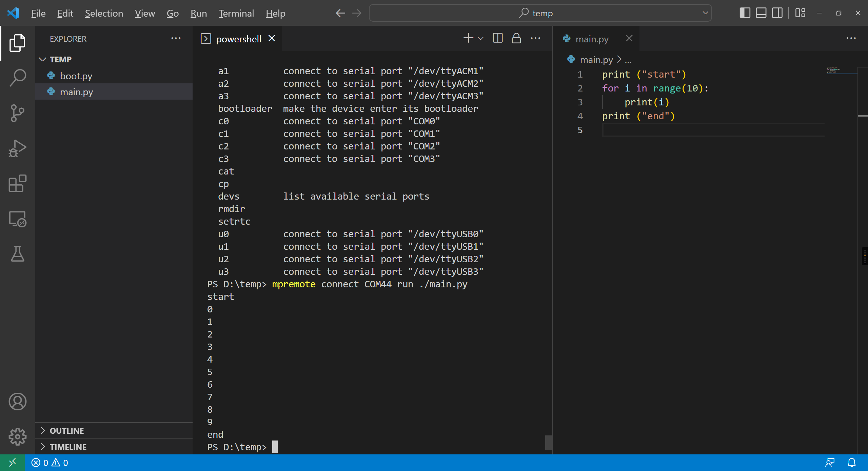Click the remote window indicator in status bar

pos(12,463)
